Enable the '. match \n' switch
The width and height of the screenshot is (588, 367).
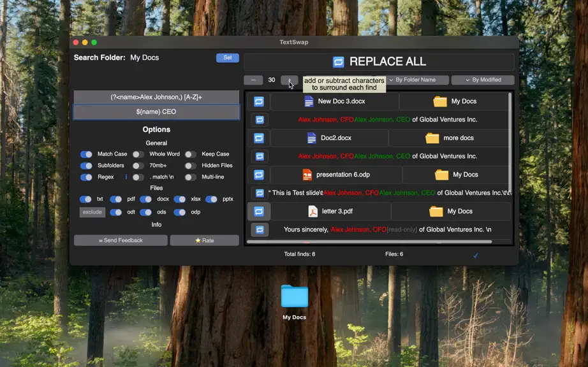point(138,177)
